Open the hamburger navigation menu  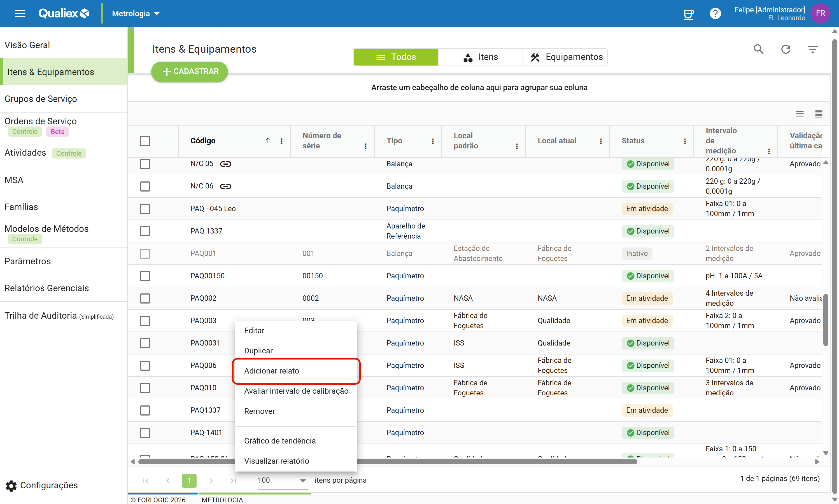tap(20, 14)
